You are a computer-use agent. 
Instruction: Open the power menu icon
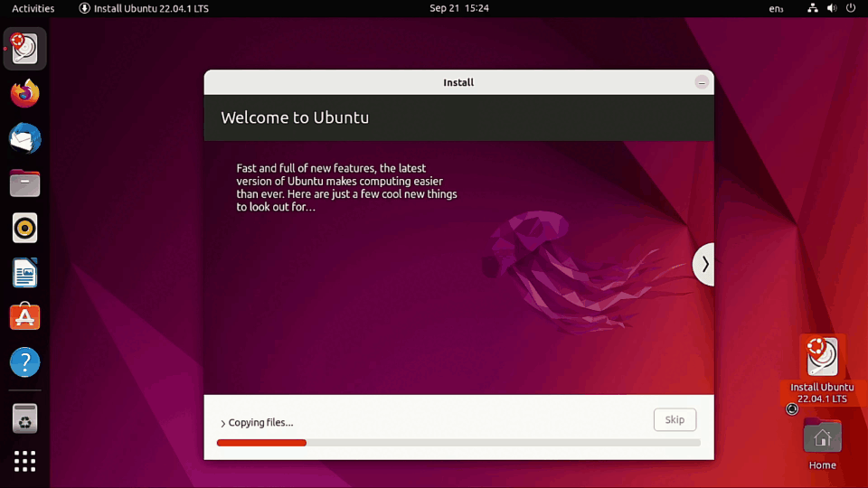(x=851, y=8)
